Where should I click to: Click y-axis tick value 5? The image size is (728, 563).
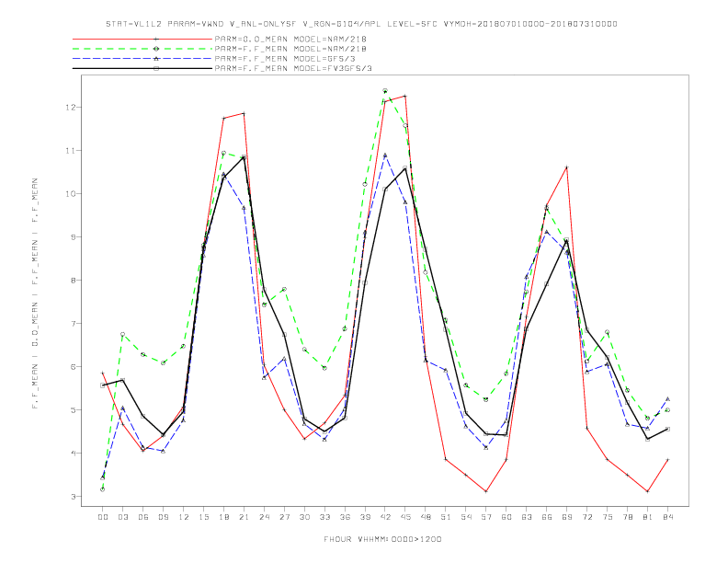[x=73, y=409]
